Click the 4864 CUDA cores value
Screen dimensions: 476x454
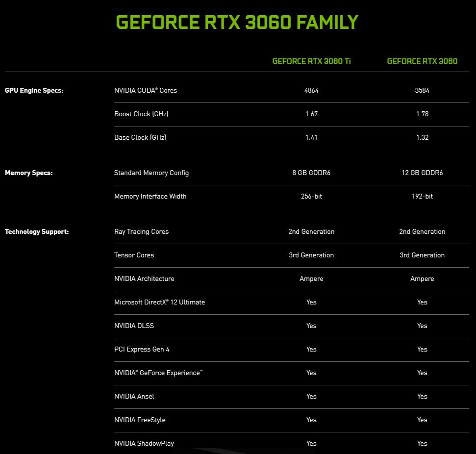point(311,90)
